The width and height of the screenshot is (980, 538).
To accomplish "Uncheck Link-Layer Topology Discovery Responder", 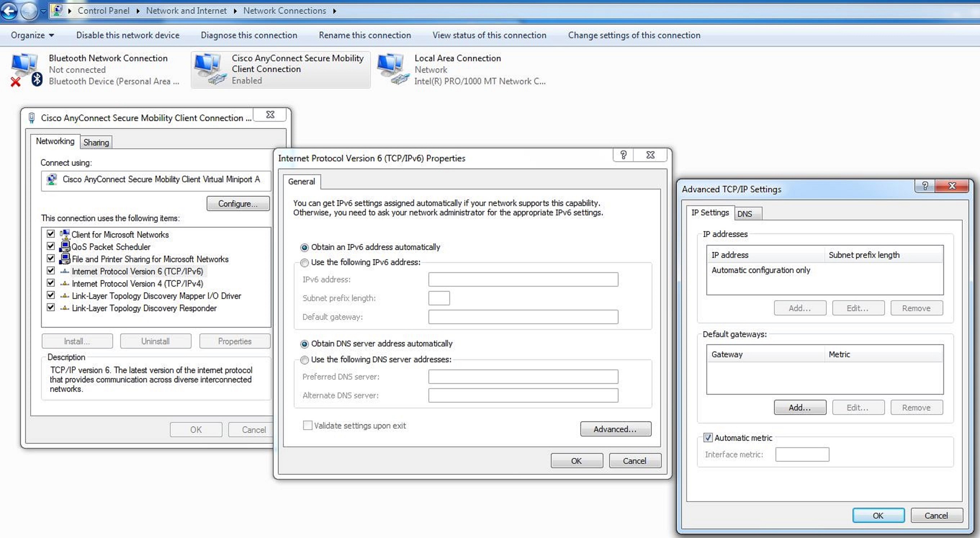I will [x=51, y=307].
